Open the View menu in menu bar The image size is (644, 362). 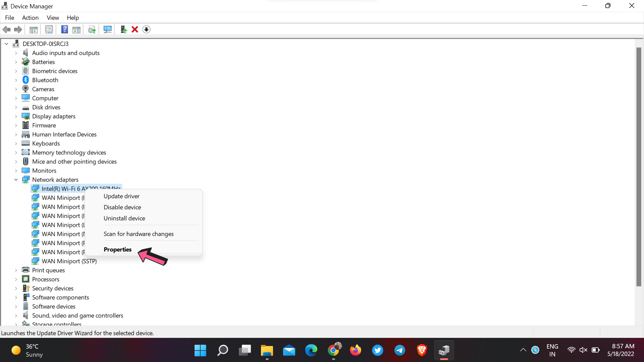point(53,18)
